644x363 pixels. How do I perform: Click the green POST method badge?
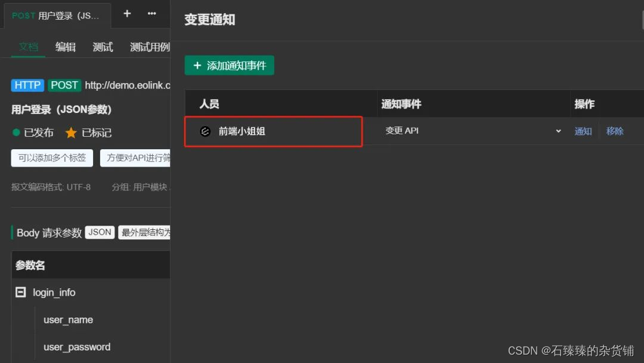click(64, 85)
